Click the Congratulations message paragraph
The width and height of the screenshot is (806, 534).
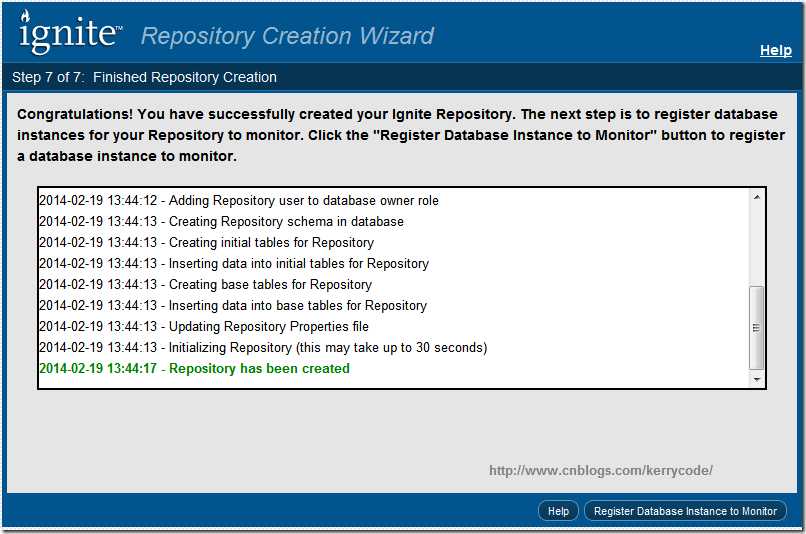coord(401,135)
